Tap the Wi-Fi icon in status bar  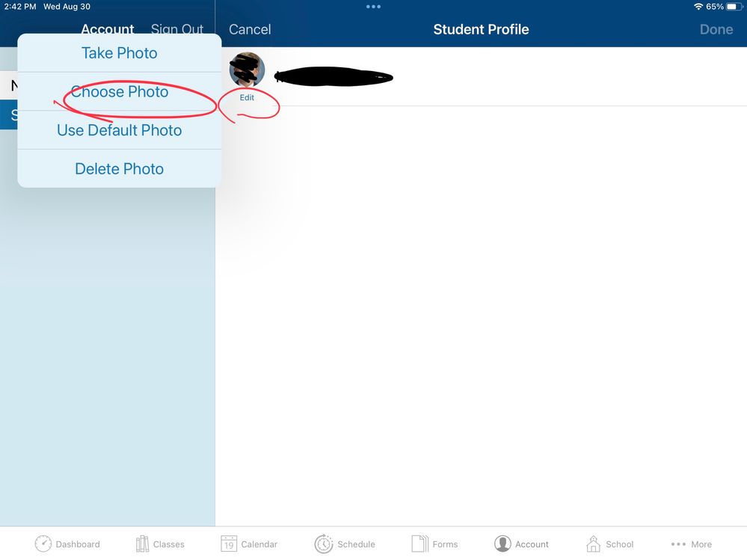(698, 7)
